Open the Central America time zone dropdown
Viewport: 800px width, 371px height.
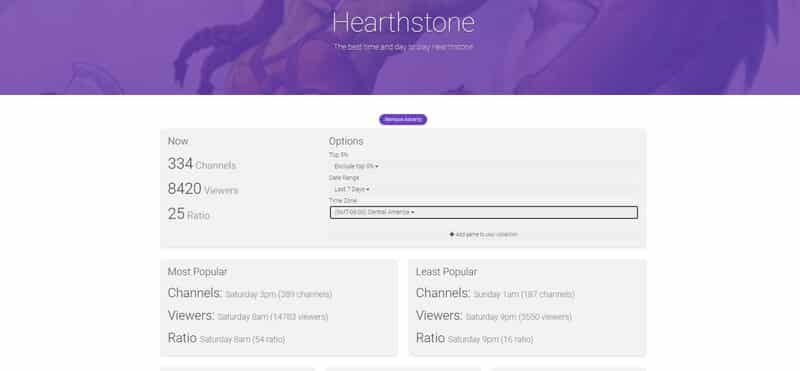pyautogui.click(x=484, y=212)
